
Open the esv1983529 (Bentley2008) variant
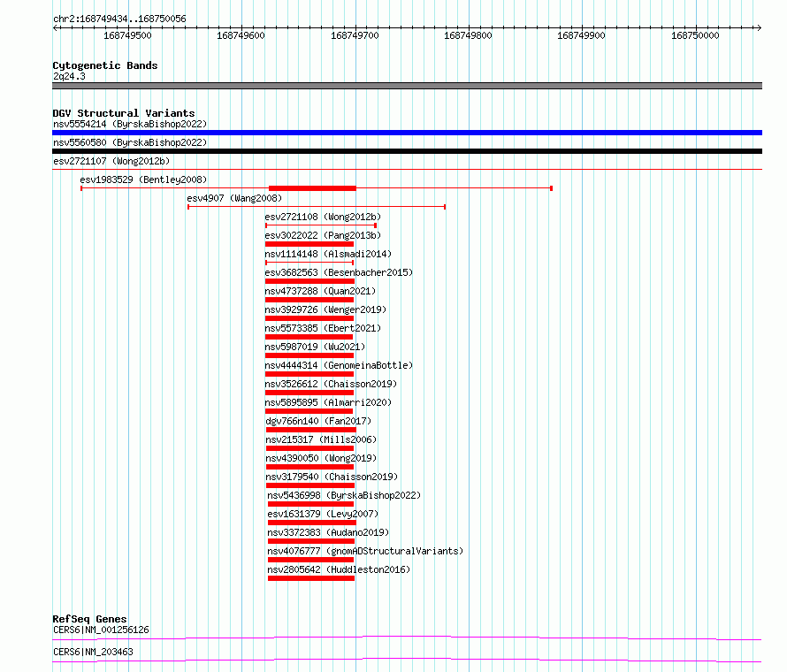143,179
